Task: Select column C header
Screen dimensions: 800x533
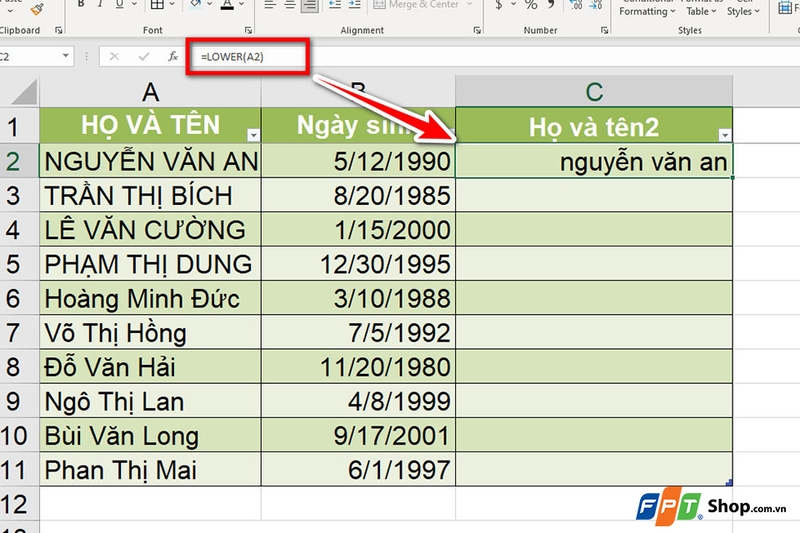Action: click(x=594, y=92)
